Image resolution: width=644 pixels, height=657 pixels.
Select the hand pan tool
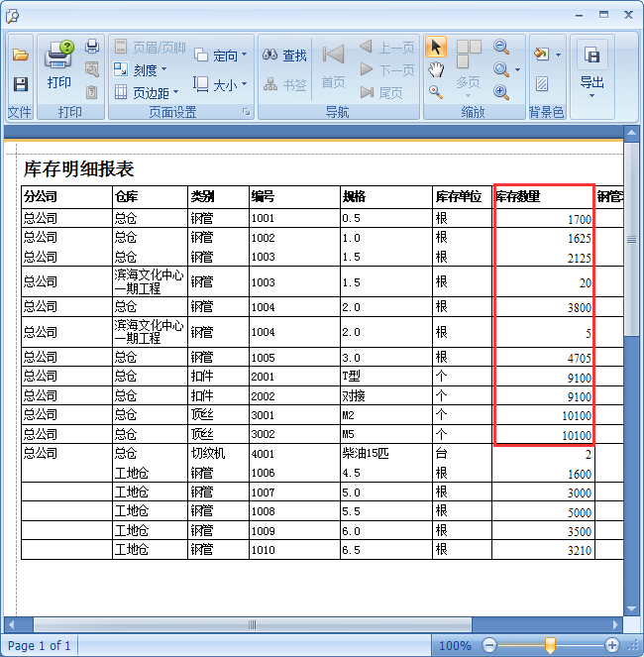436,69
